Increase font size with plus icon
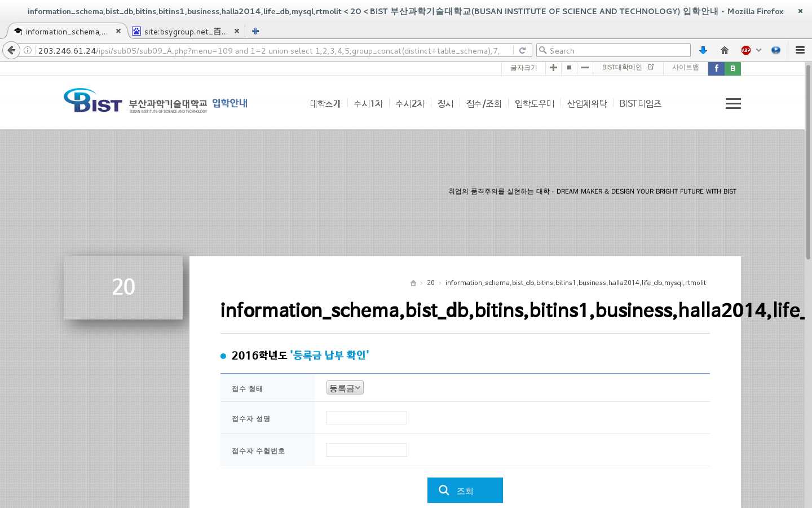 click(553, 67)
